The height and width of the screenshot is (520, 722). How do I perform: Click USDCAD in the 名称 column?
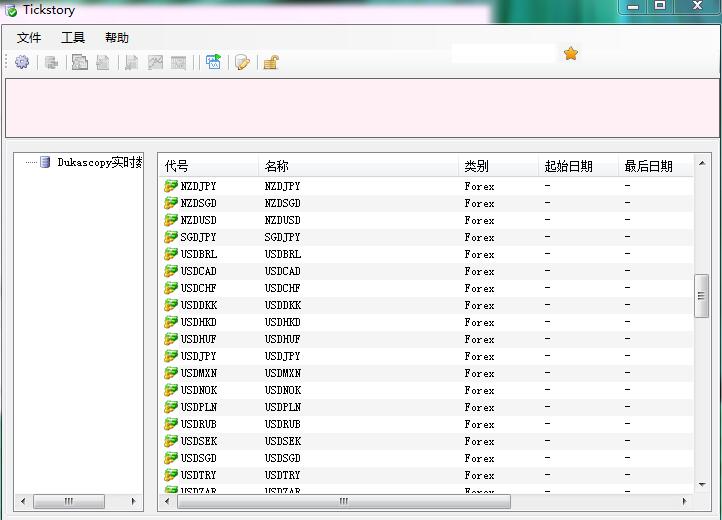[x=282, y=271]
